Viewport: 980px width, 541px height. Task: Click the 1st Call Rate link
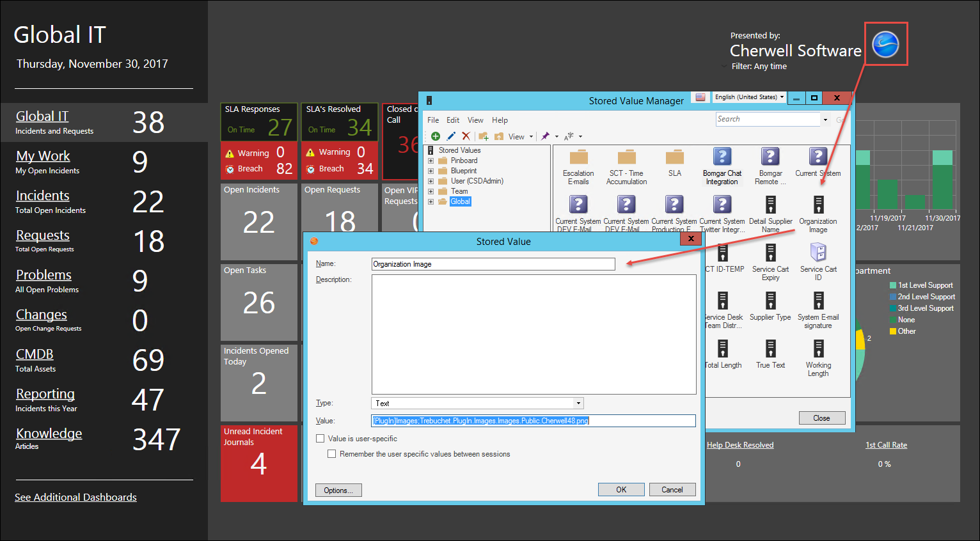(x=886, y=445)
